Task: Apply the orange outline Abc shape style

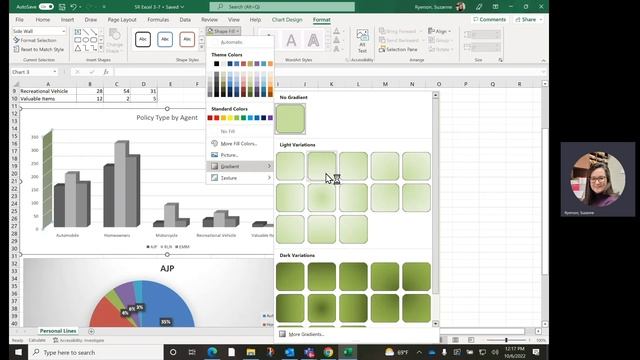Action: (187, 39)
